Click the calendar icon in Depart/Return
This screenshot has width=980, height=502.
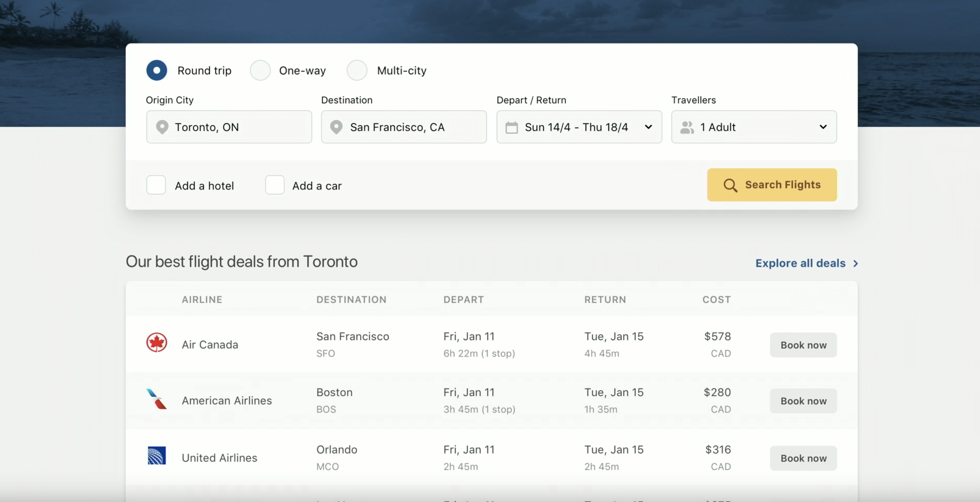pos(511,127)
